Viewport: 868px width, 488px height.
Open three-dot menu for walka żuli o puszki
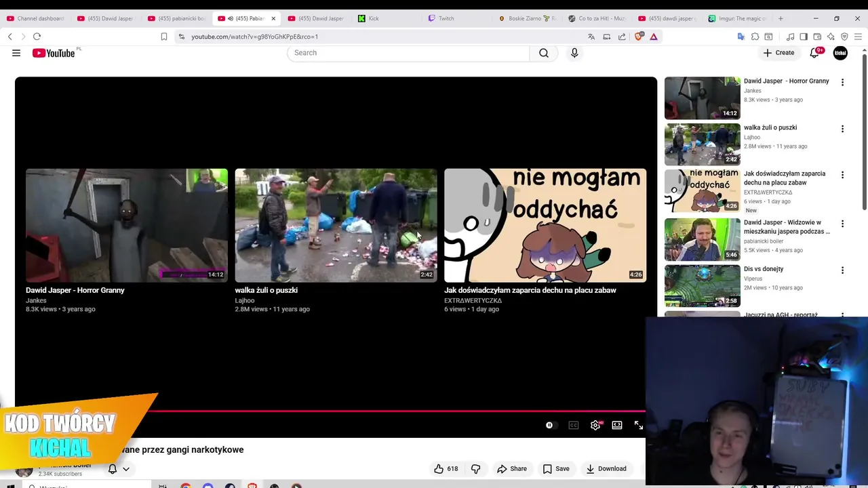(842, 129)
